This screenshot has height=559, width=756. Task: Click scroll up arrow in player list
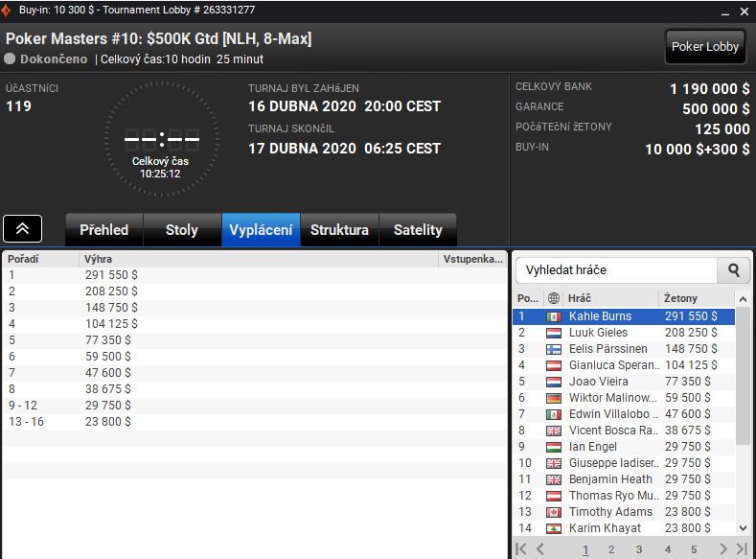[x=743, y=299]
